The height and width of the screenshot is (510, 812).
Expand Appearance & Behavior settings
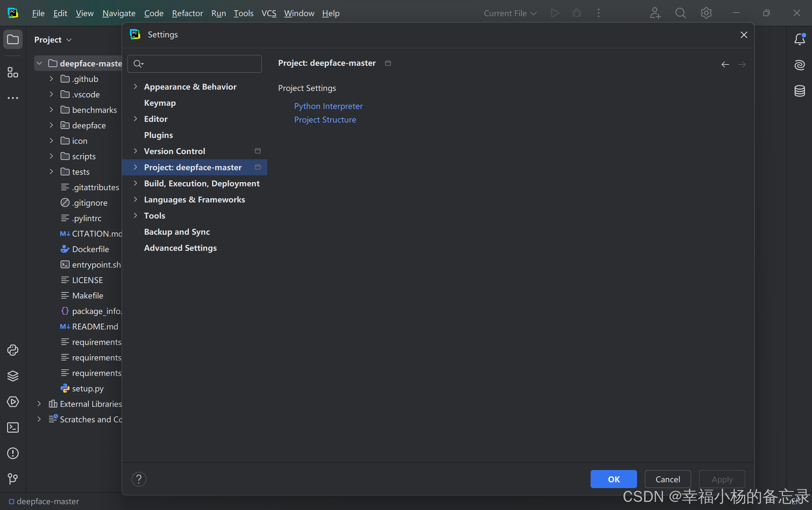coord(136,87)
